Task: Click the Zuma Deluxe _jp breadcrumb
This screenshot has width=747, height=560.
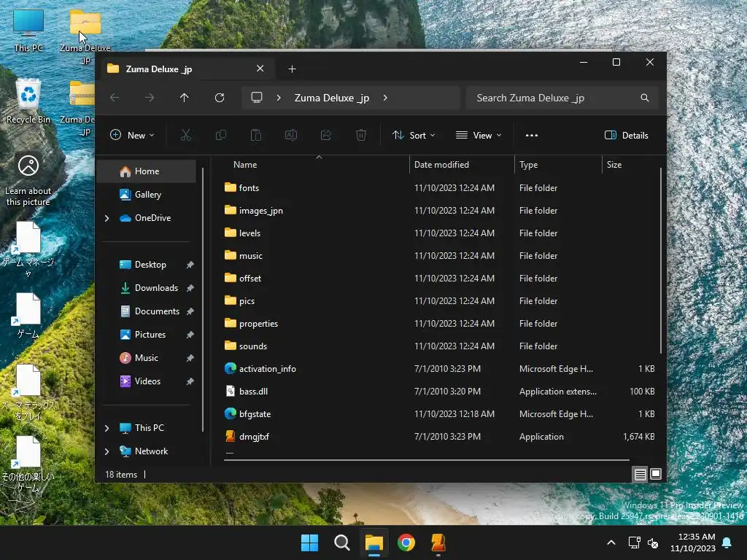Action: pos(332,98)
